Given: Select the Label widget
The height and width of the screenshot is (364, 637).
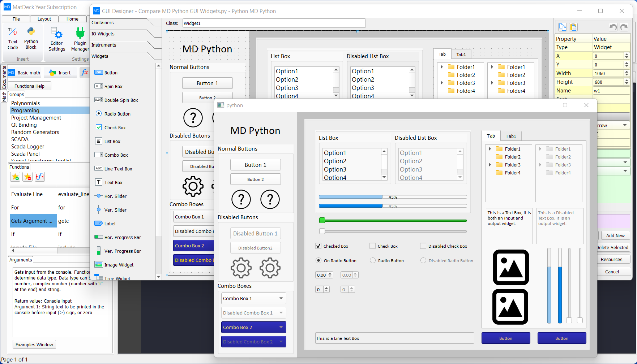Looking at the screenshot, I should (105, 224).
